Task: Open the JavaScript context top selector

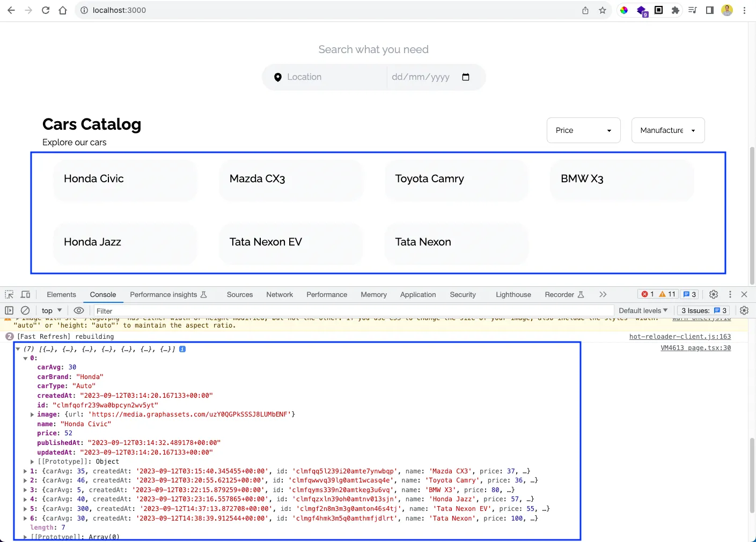Action: (x=52, y=310)
